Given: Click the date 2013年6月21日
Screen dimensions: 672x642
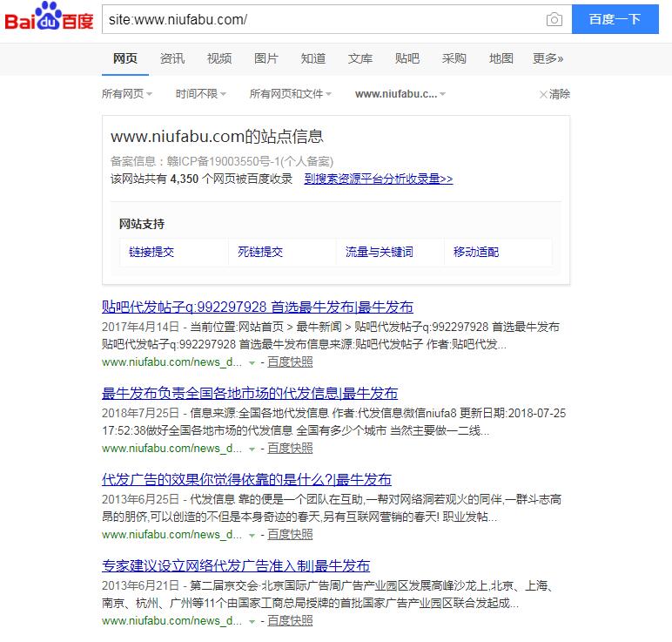Looking at the screenshot, I should tap(140, 585).
